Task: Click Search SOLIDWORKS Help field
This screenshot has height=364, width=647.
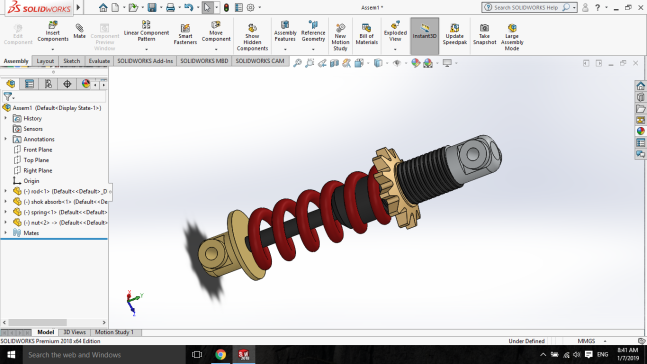Action: (529, 7)
